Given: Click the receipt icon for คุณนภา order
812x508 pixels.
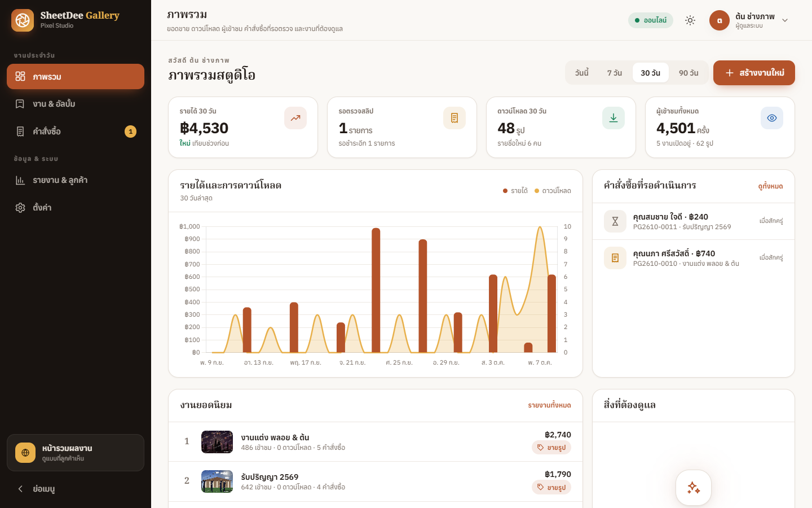Looking at the screenshot, I should click(615, 258).
